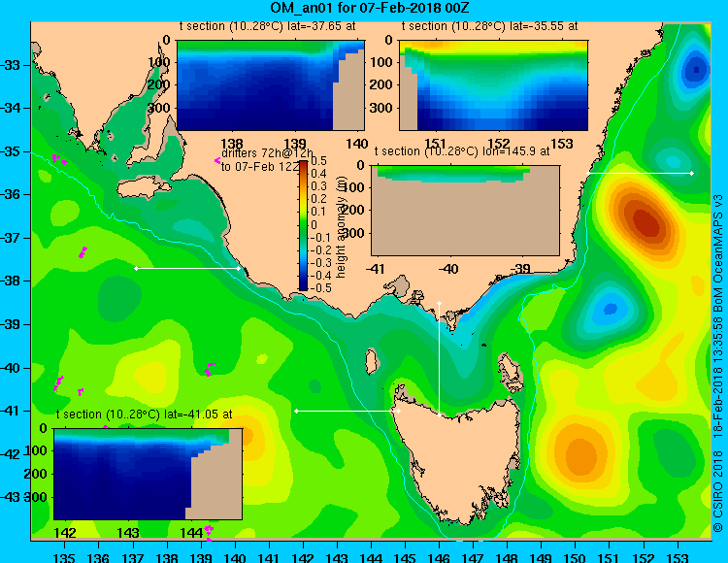Click the dark blue cold eddy in top-right corner
This screenshot has height=563, width=728.
coord(696,70)
